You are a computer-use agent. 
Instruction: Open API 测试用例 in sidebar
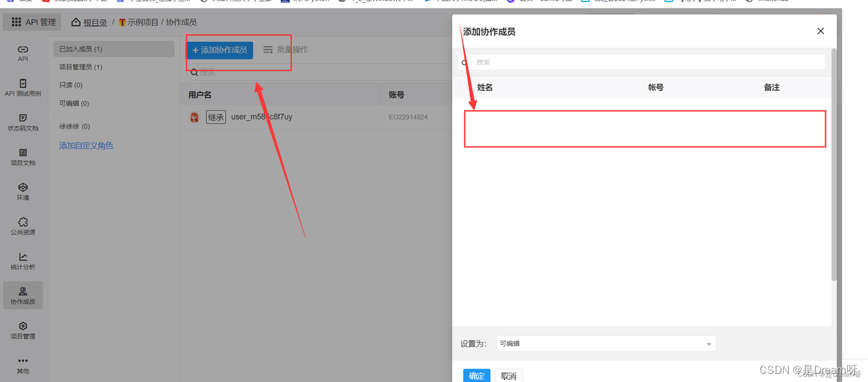click(x=23, y=88)
